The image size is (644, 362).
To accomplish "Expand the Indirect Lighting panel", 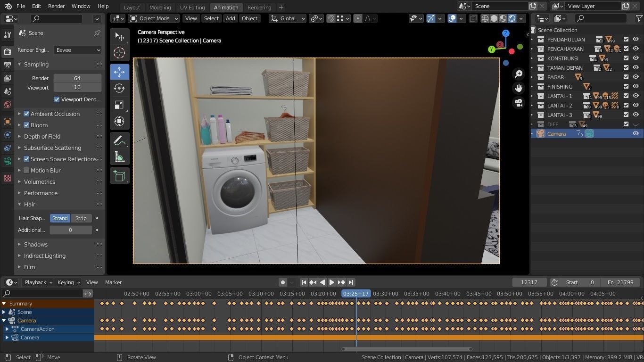I will (x=45, y=255).
